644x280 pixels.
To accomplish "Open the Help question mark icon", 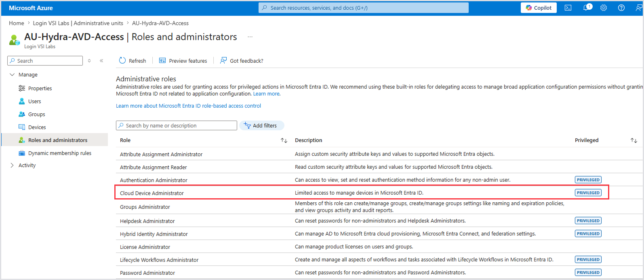I will (621, 8).
